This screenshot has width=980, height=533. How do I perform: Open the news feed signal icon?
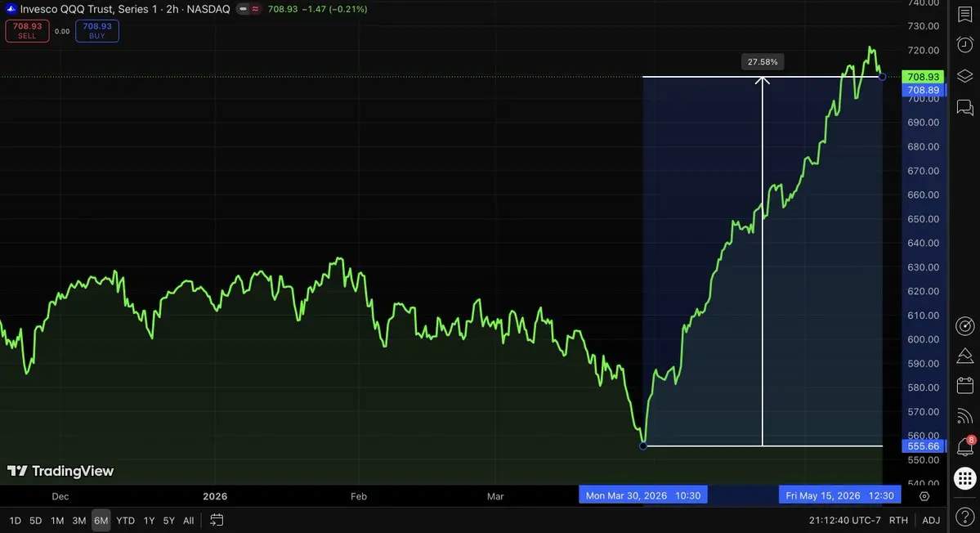965,415
